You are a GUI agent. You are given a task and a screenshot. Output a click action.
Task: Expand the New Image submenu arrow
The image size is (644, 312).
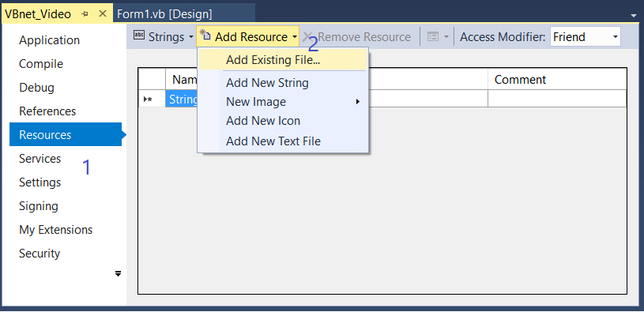click(358, 101)
